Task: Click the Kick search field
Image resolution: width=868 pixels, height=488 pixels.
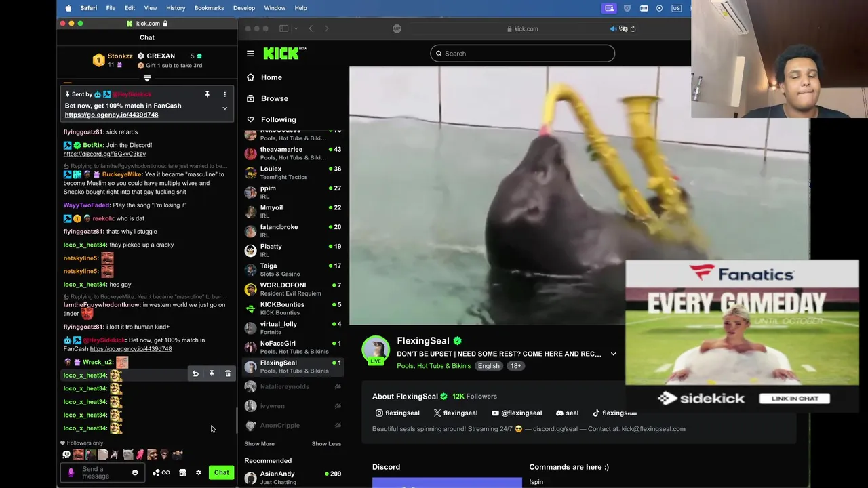Action: tap(522, 54)
